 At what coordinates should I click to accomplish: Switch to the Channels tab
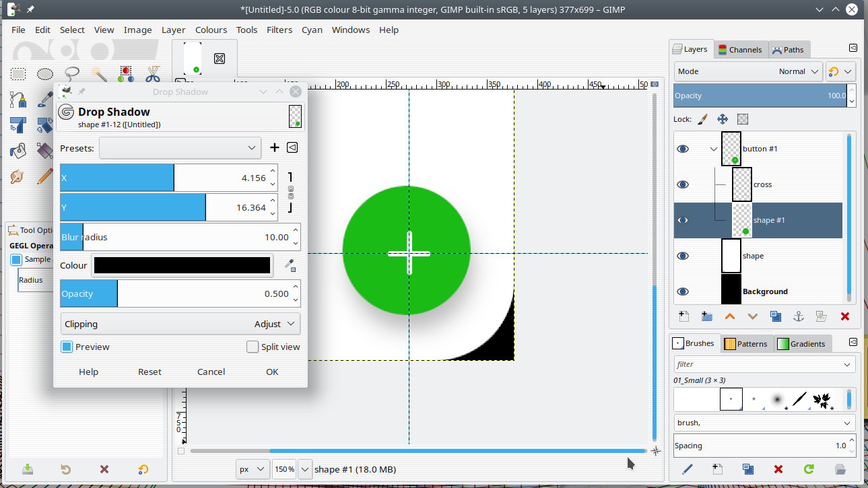point(739,50)
